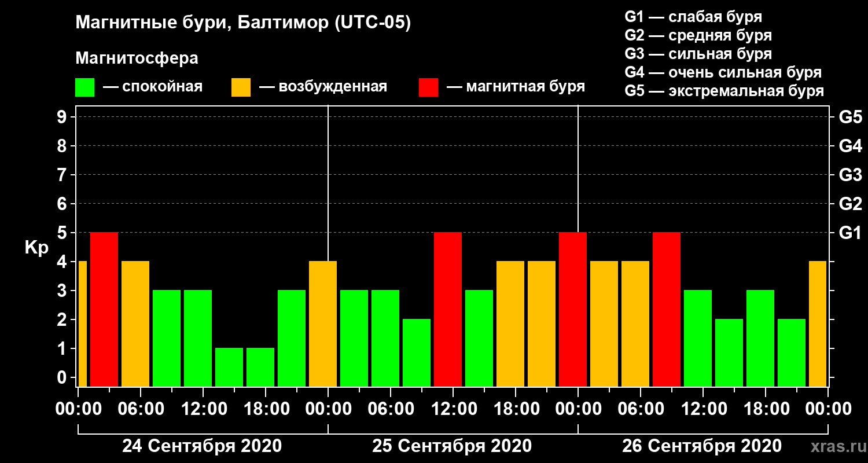Click the '— магнитная буря' legend label
The image size is (868, 463).
[516, 87]
